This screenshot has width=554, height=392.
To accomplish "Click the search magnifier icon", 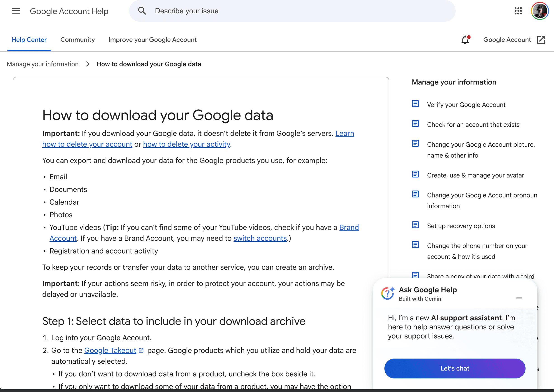I will click(x=142, y=11).
